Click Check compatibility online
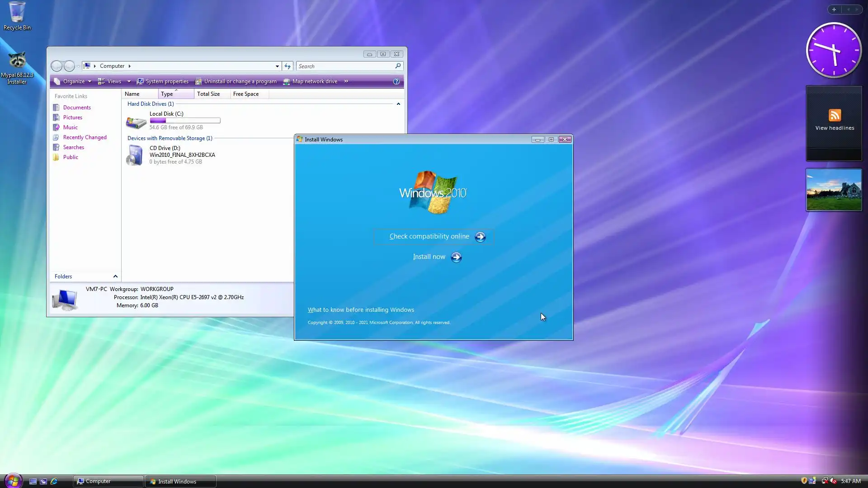 (429, 236)
